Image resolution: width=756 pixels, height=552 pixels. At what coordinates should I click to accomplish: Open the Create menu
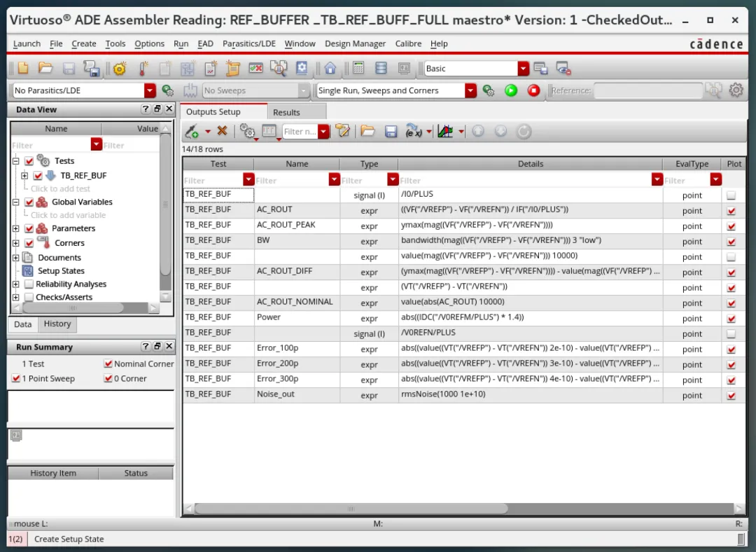84,43
